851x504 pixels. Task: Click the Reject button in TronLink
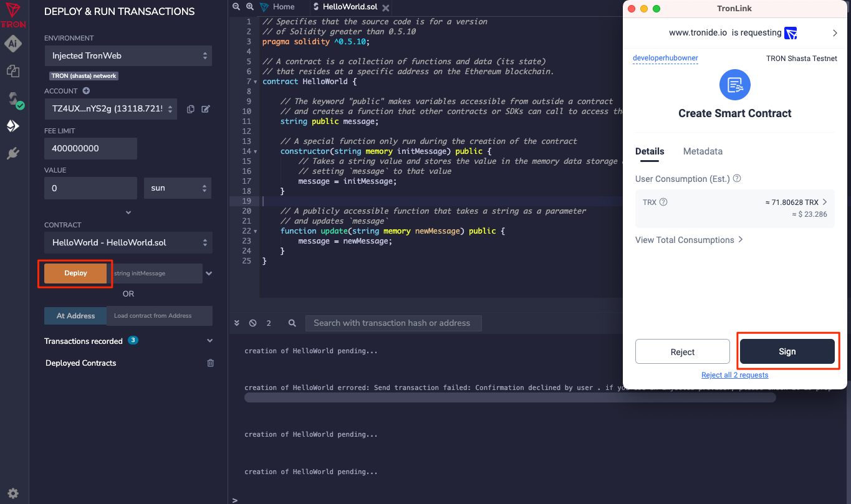(x=682, y=351)
